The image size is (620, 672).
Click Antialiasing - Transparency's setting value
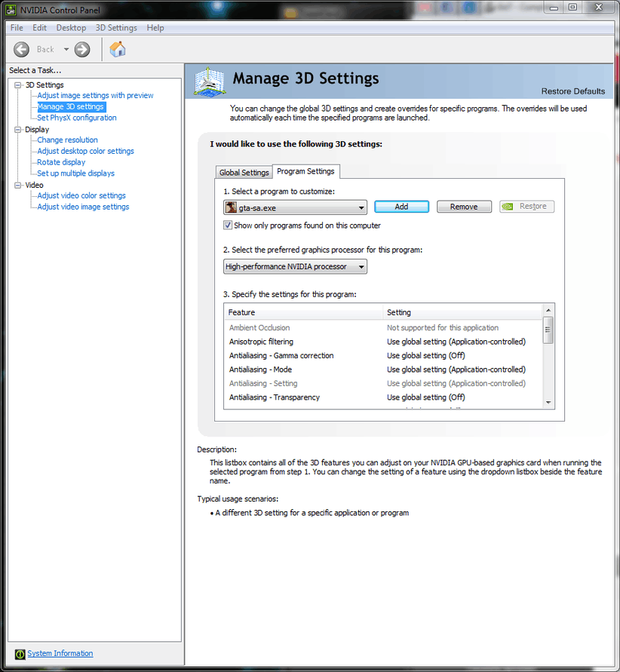tap(426, 397)
